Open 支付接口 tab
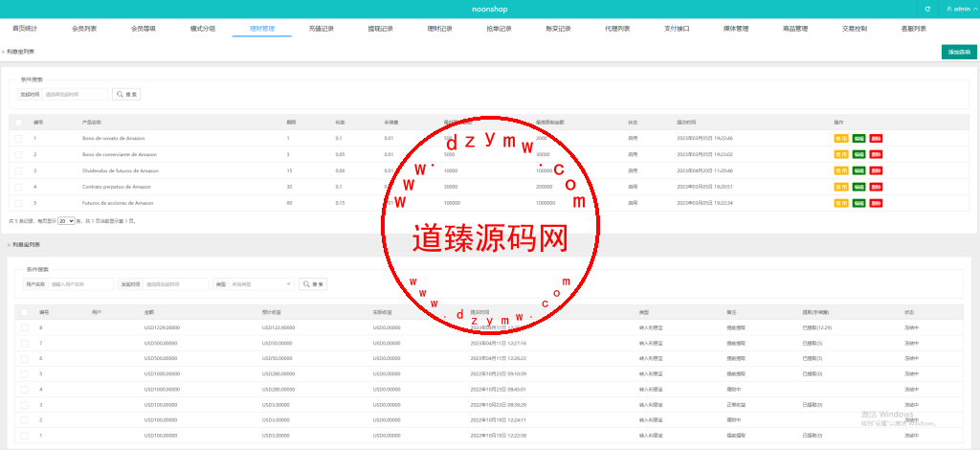The image size is (980, 450). pyautogui.click(x=677, y=29)
